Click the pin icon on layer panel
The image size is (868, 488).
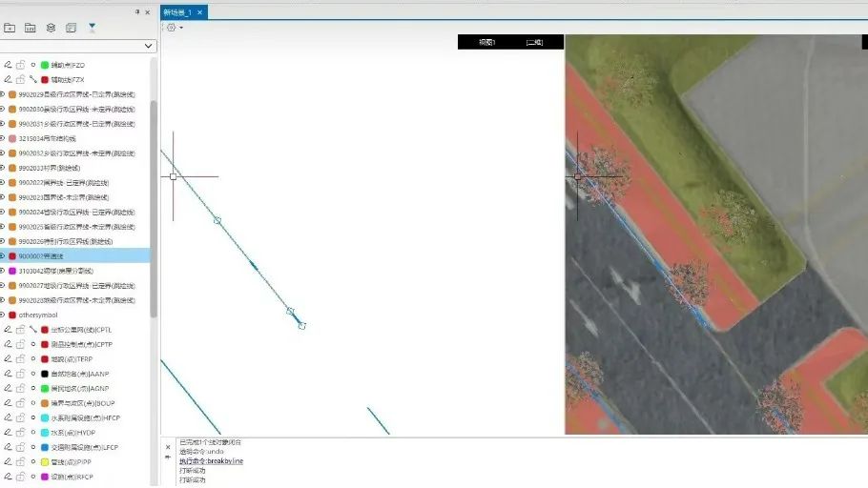pyautogui.click(x=136, y=11)
